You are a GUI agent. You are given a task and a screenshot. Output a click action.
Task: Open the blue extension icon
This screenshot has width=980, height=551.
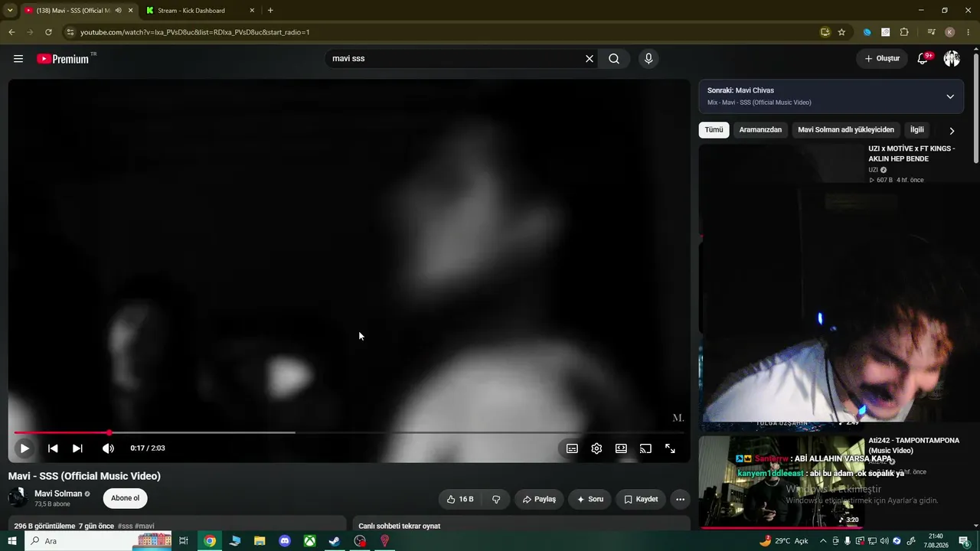(x=867, y=32)
